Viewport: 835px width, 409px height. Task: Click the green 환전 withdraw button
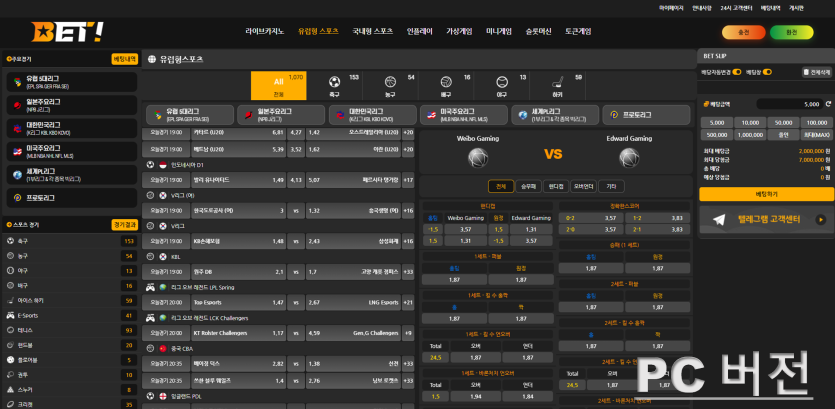[x=792, y=32]
